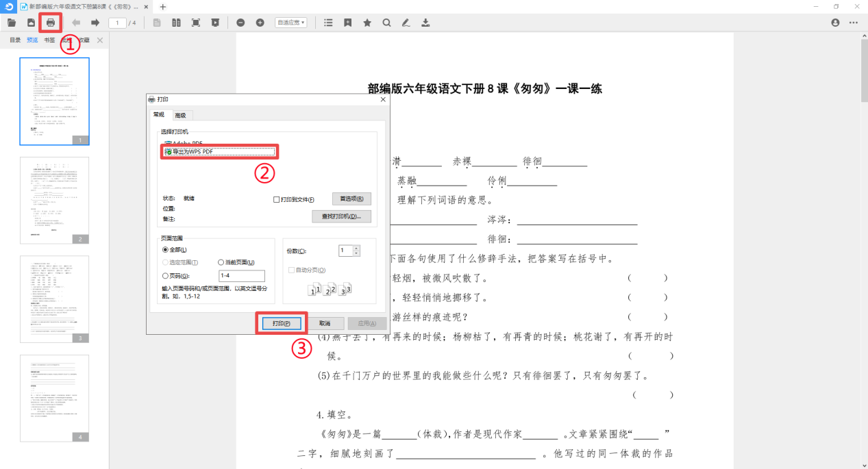Open the 自适应宽 zoom dropdown

point(291,22)
